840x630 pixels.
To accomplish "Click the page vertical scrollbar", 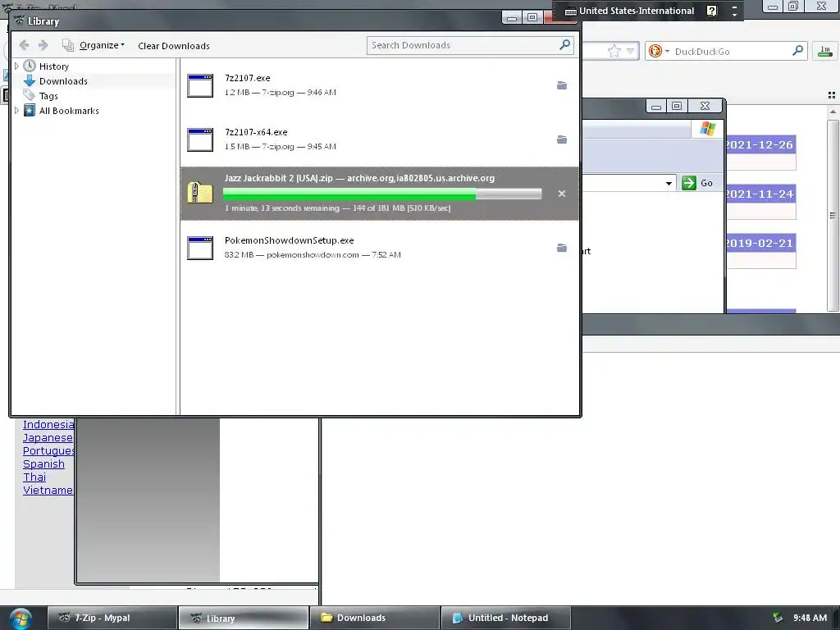I will pyautogui.click(x=833, y=214).
